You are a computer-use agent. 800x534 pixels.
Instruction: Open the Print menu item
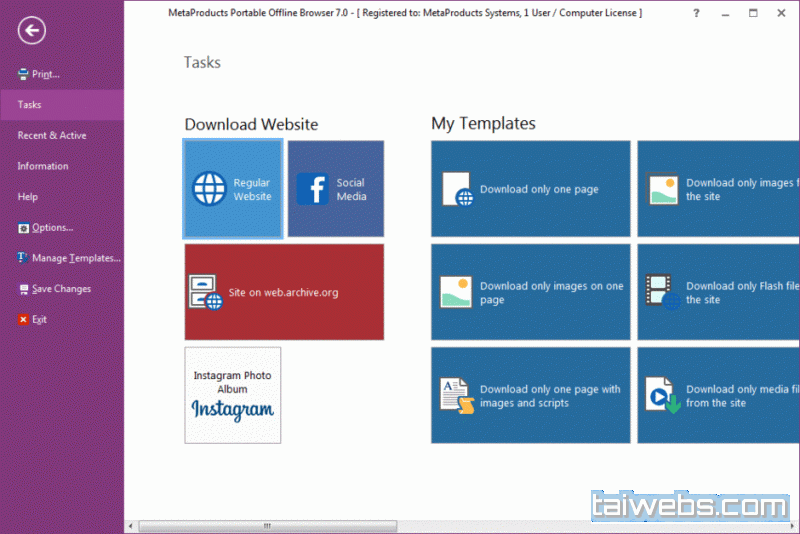coord(45,74)
